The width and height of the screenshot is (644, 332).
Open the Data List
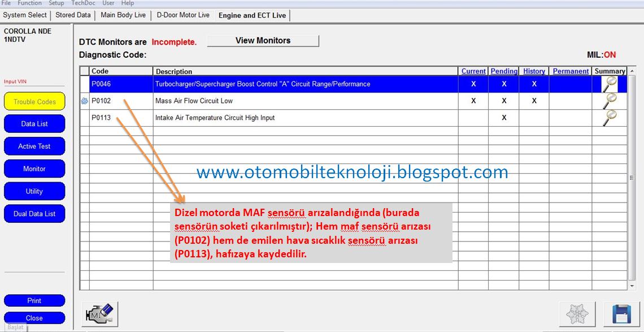coord(34,124)
